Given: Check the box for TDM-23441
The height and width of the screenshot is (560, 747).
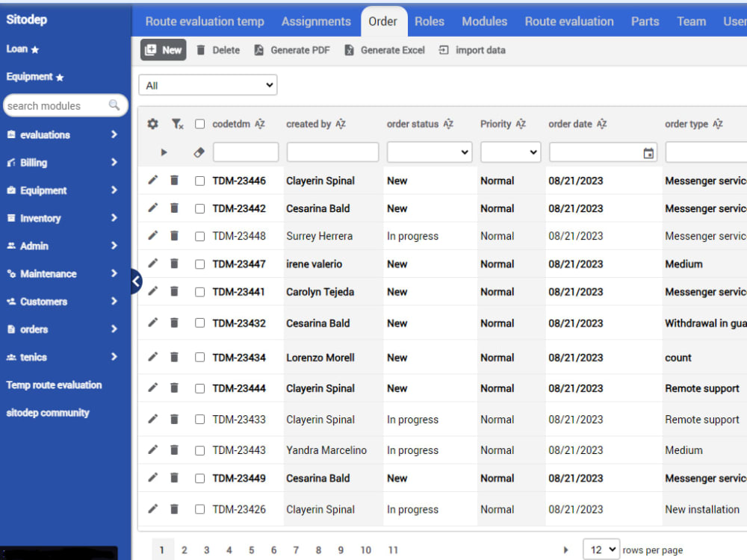Looking at the screenshot, I should 199,292.
